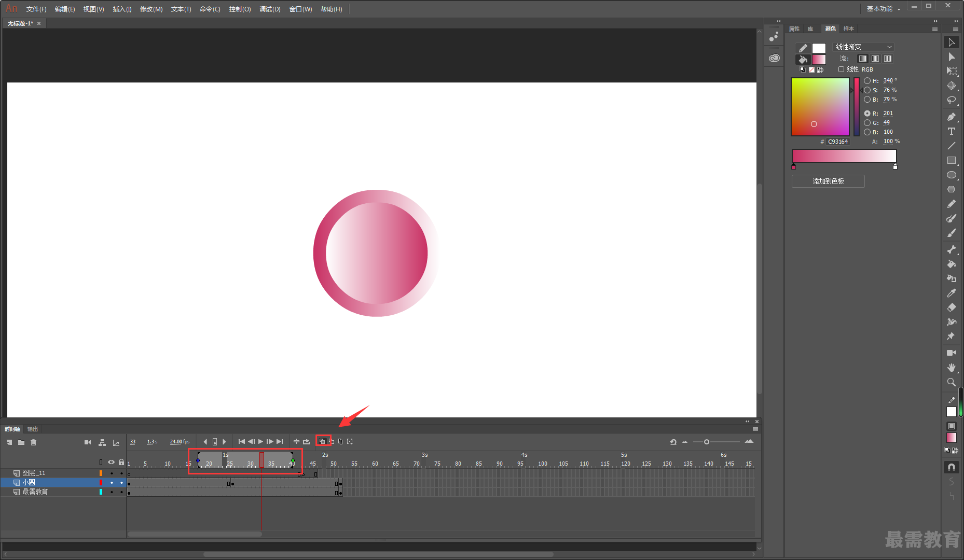Click the hex value field C93164
This screenshot has height=560, width=964.
(837, 142)
